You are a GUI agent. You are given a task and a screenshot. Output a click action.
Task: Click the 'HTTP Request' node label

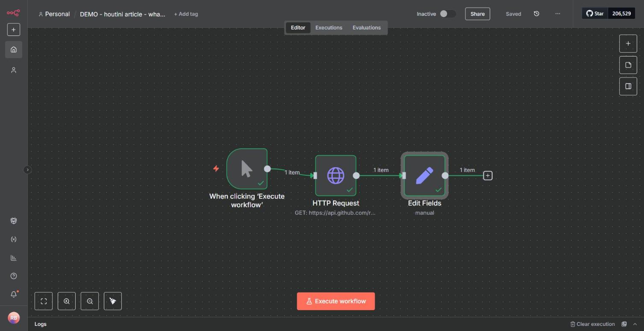pos(335,203)
